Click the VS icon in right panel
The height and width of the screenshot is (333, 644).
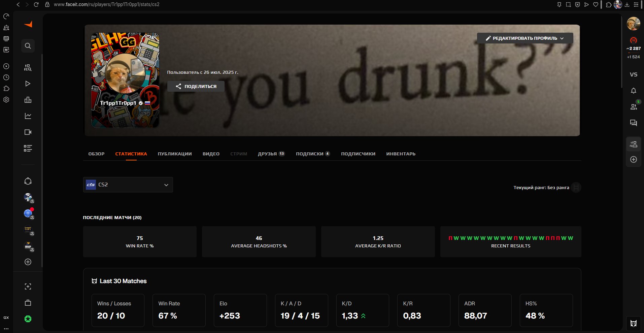point(633,74)
